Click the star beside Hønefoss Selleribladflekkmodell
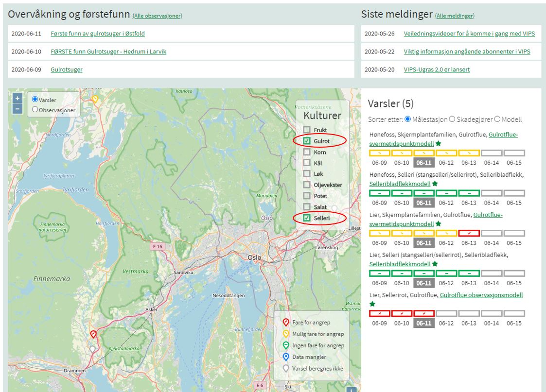546x392 pixels. 435,183
